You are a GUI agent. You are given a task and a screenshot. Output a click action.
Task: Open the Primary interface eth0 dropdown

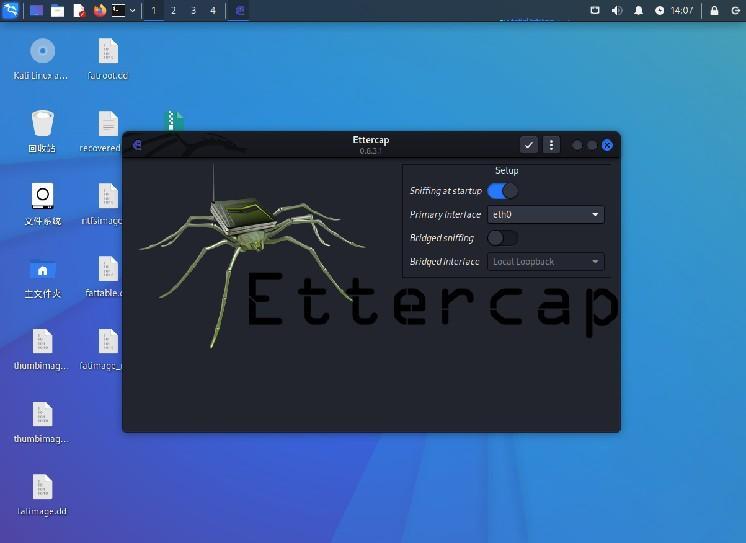[x=546, y=215]
